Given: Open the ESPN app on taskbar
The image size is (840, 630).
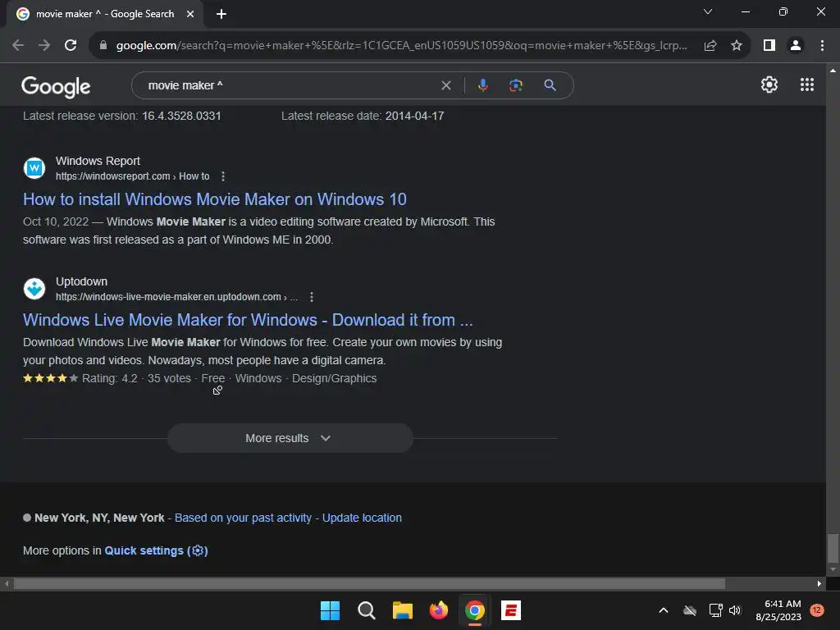Looking at the screenshot, I should [511, 610].
